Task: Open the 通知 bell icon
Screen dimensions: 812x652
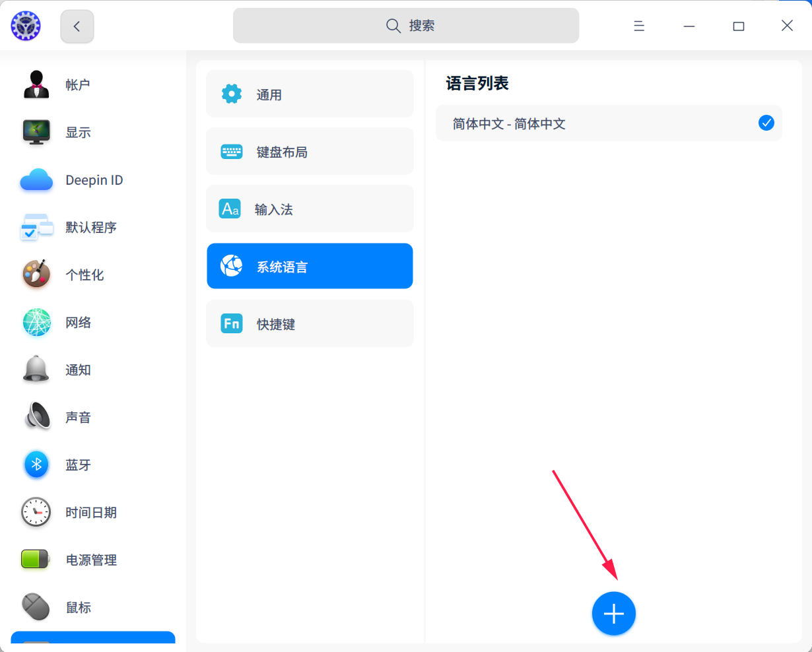Action: pos(36,370)
